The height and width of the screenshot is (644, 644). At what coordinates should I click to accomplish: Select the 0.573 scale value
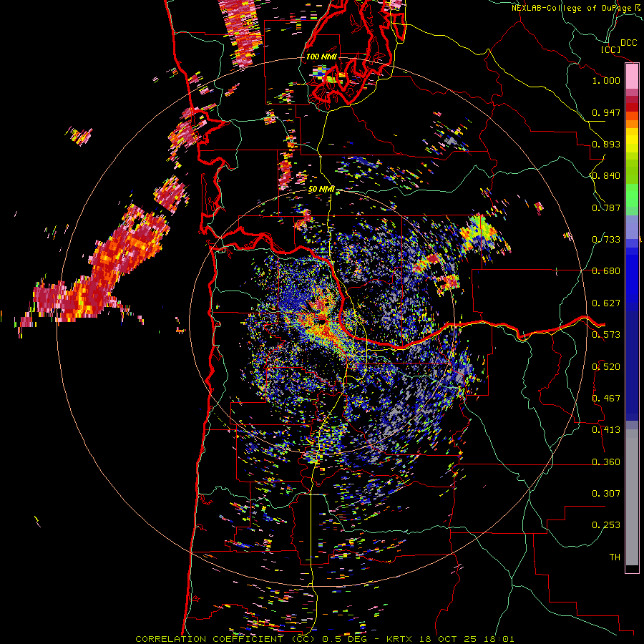coord(606,335)
